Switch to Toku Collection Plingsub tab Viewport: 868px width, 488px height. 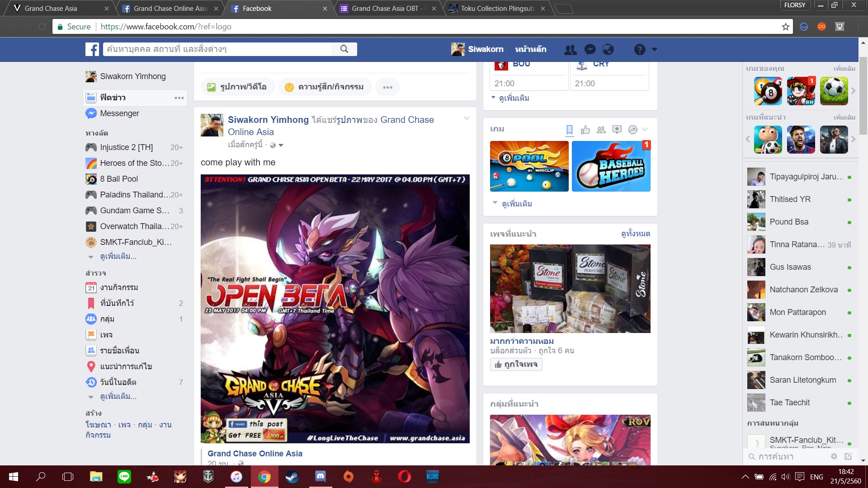click(x=497, y=9)
